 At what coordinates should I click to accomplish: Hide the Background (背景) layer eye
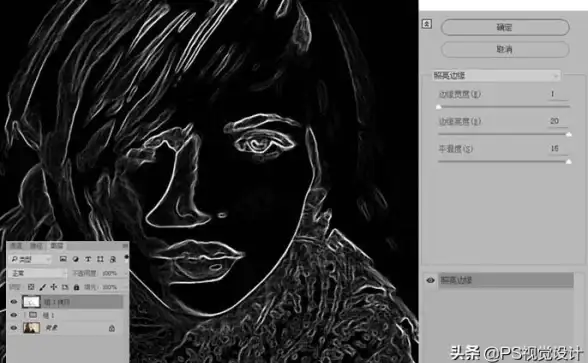14,328
